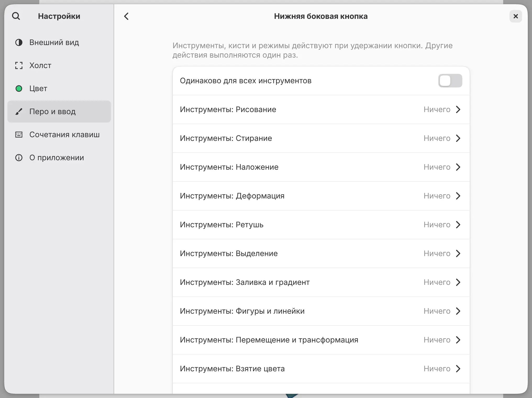Expand Инструменты: Заливка и градиент chevron

point(458,282)
